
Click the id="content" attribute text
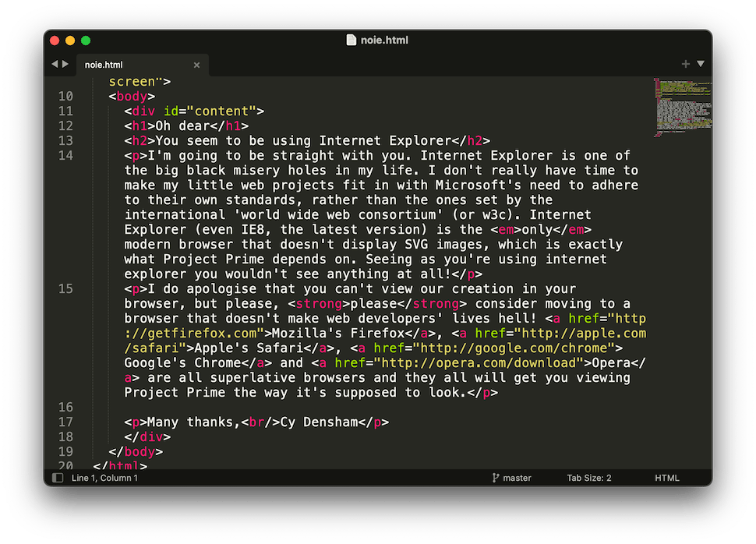point(210,111)
